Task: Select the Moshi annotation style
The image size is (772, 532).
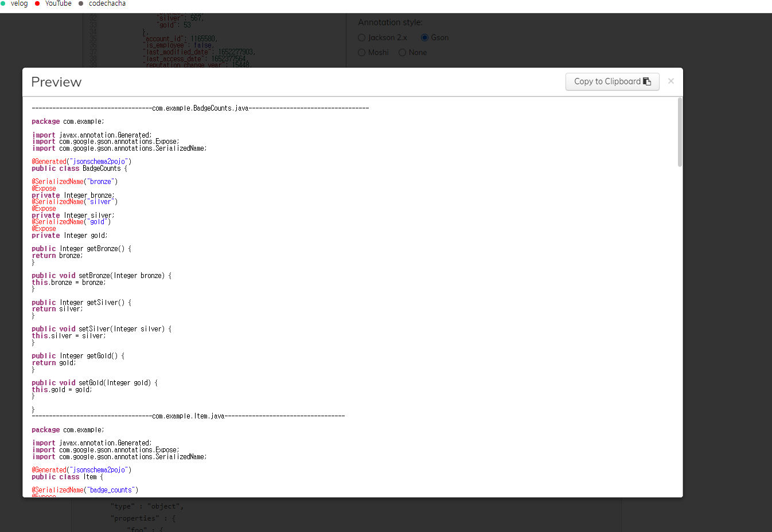Action: [373, 52]
